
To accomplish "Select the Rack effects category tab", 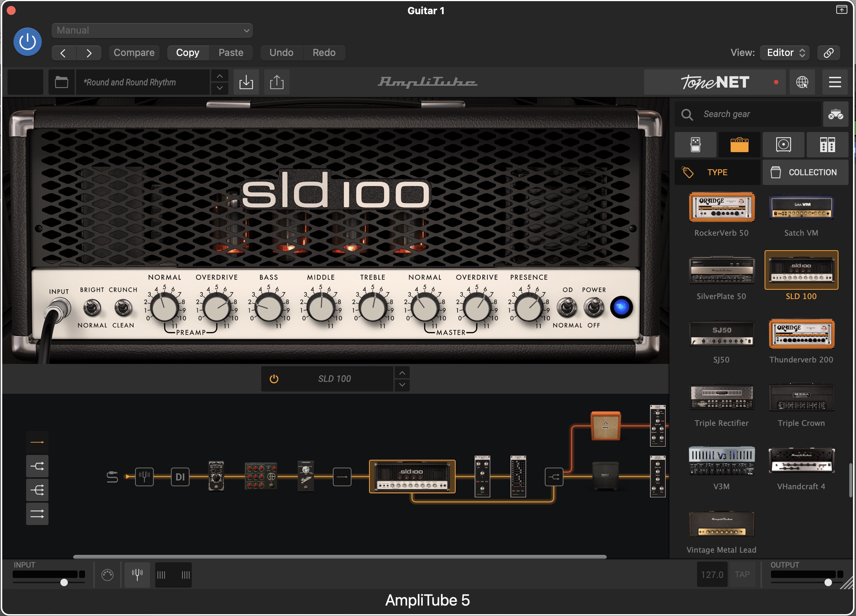I will 827,144.
